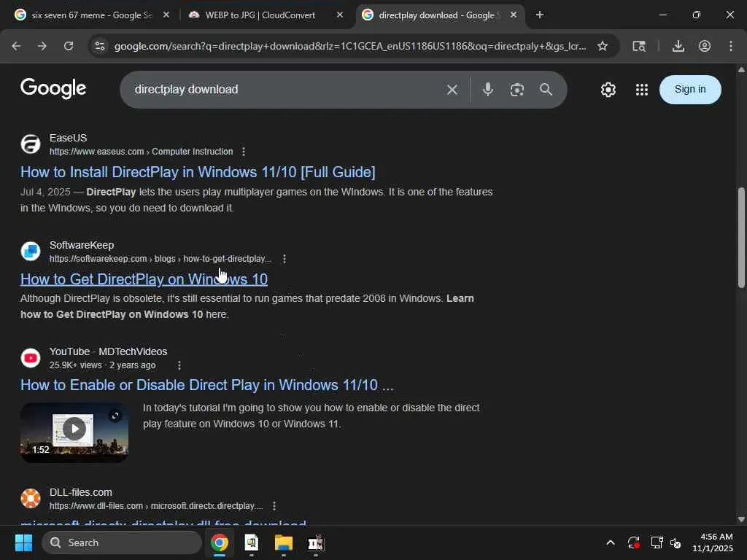Switch to WEBP to JPG CloudConvert tab

point(261,15)
